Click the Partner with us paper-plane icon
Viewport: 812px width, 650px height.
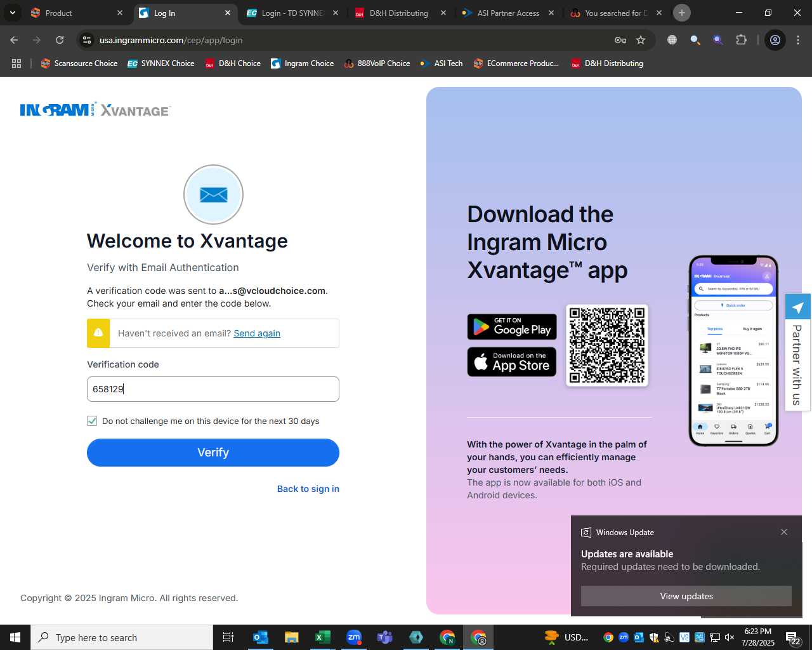pyautogui.click(x=798, y=307)
